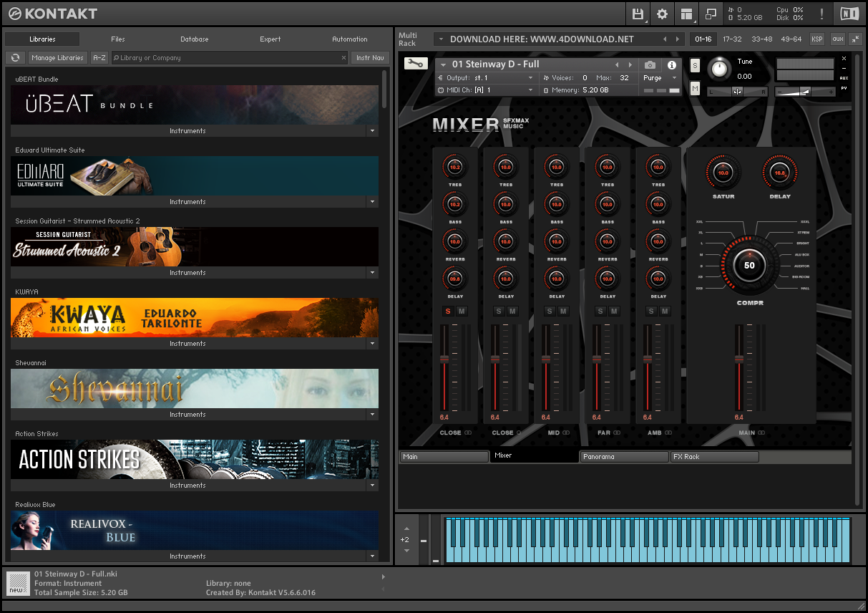Switch to the Automation tab

point(350,39)
